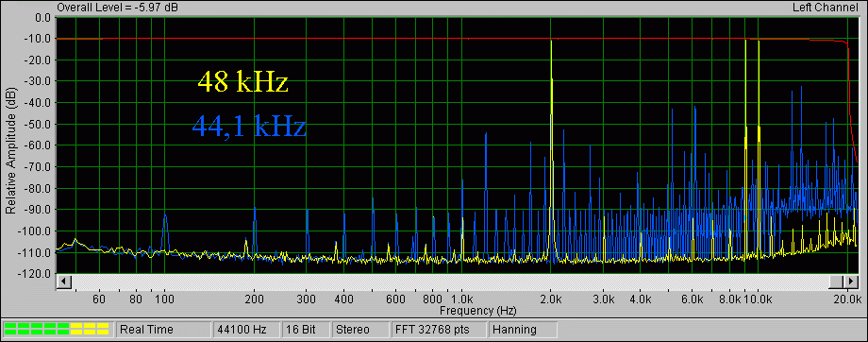Image resolution: width=868 pixels, height=342 pixels.
Task: Open the Real Time mode field
Action: 163,330
